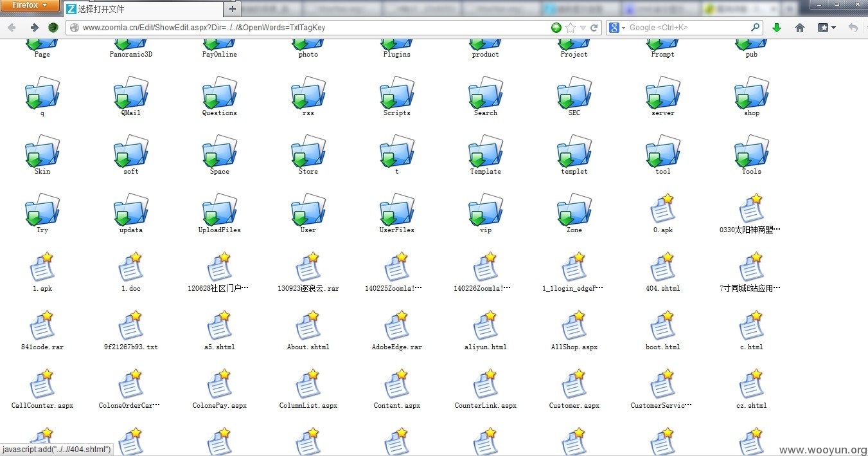
Task: Select the 404.shtml file icon
Action: (662, 267)
